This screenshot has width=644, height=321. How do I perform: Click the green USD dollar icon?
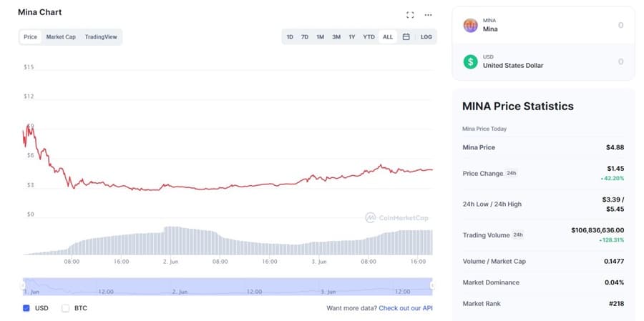[x=470, y=61]
